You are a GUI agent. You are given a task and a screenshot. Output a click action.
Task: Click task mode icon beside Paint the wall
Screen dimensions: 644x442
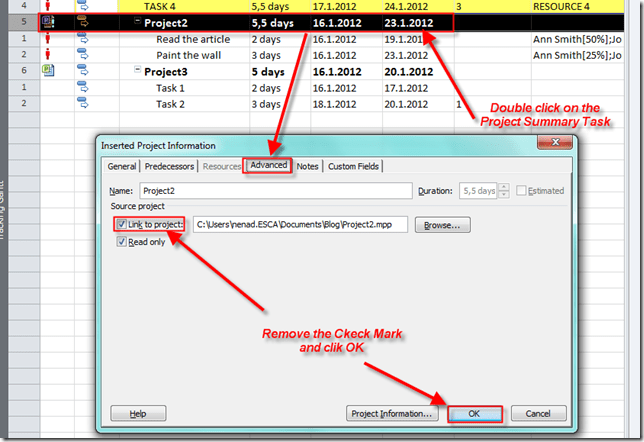pos(83,55)
